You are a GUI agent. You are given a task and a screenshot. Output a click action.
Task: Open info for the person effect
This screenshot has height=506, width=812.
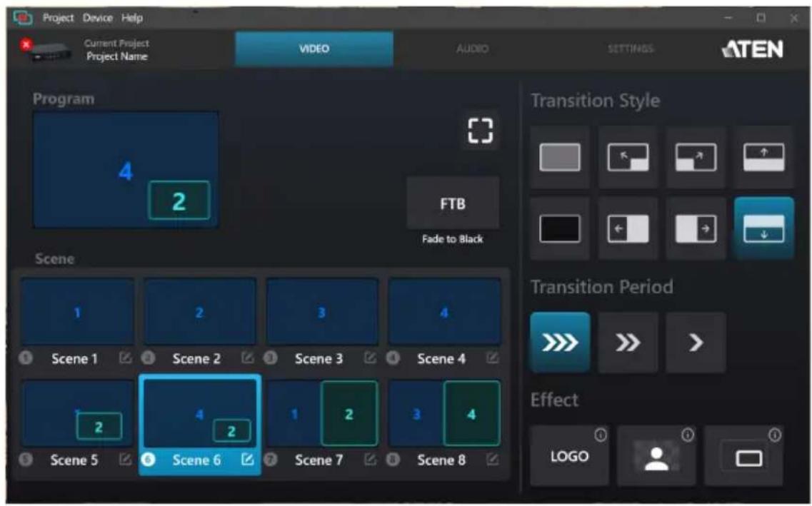tap(687, 435)
